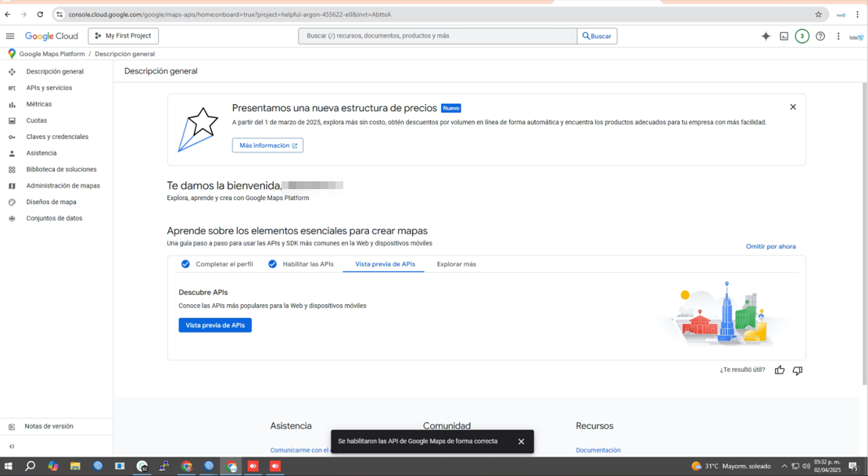The width and height of the screenshot is (868, 476).
Task: Open Conjuntos de datos in sidebar
Action: 54,219
